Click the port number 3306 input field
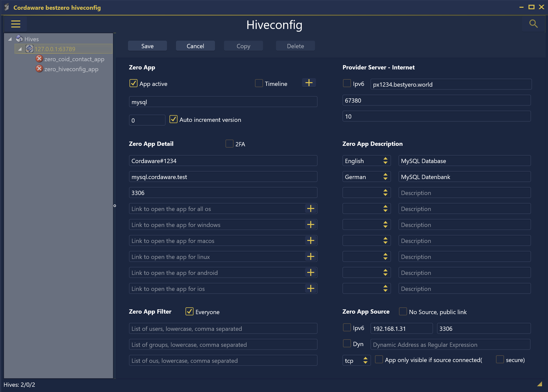This screenshot has height=392, width=548. coord(222,193)
